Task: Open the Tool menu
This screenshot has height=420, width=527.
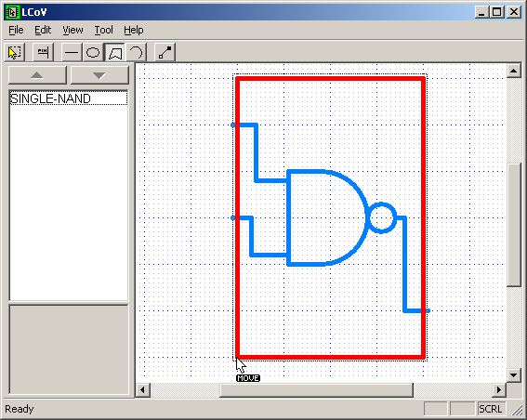Action: (103, 31)
